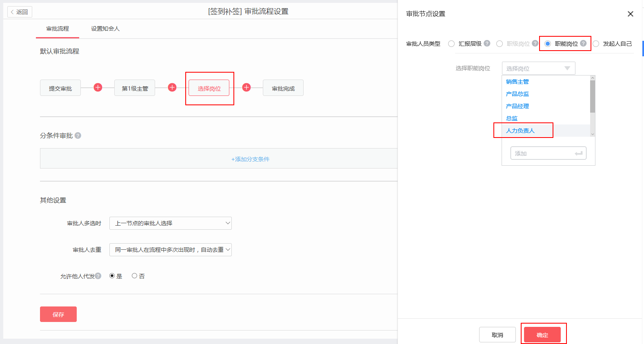Switch to the 设置知会人 tab
644x344 pixels.
coord(105,29)
